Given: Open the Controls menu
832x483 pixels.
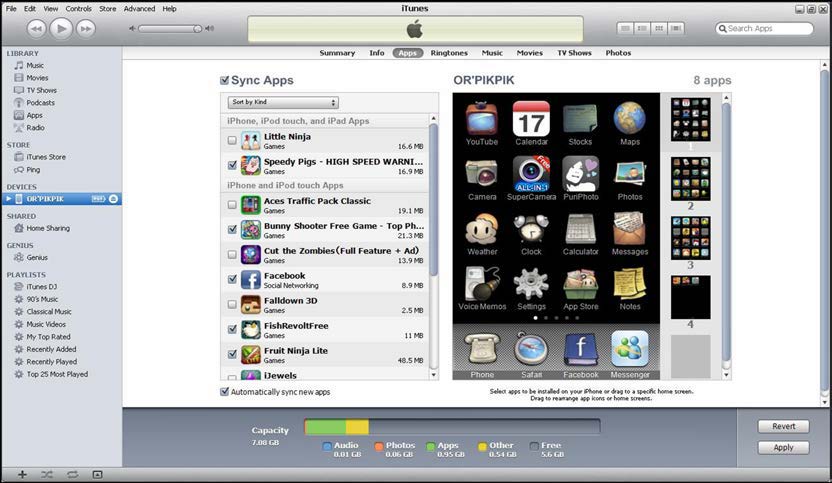Looking at the screenshot, I should [x=79, y=8].
